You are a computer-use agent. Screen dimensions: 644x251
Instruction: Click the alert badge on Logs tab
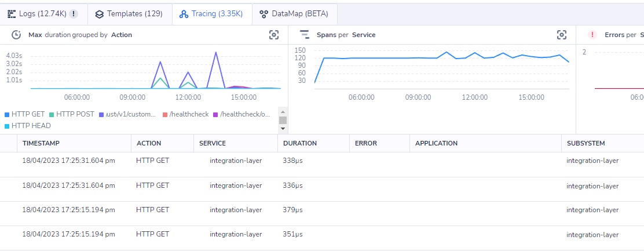pos(74,14)
